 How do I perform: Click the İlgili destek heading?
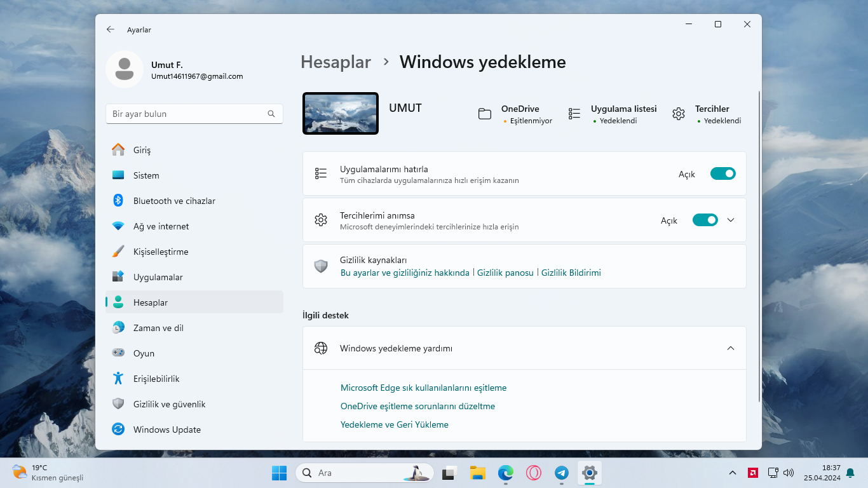pos(325,315)
